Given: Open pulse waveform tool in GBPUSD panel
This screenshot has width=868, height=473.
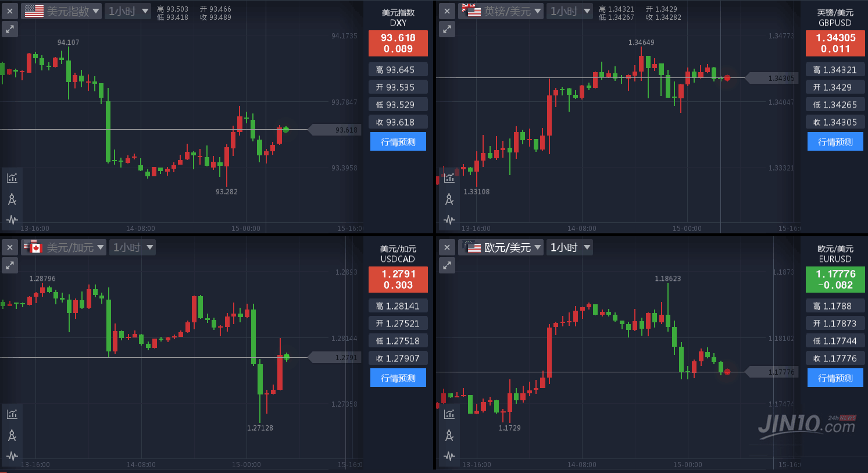Looking at the screenshot, I should (x=449, y=220).
